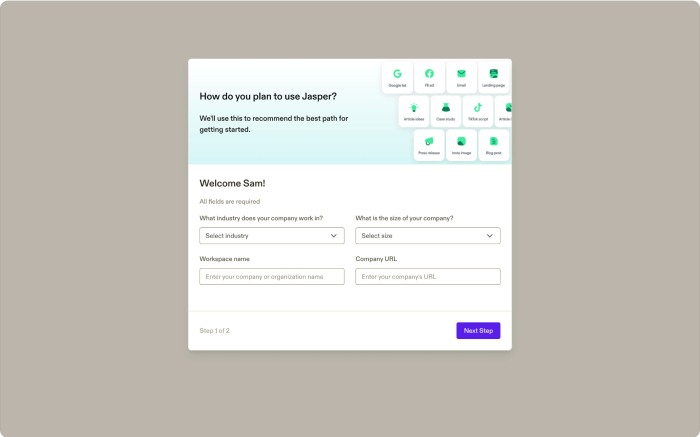Select the Case study flask icon
Image resolution: width=700 pixels, height=437 pixels.
[446, 108]
